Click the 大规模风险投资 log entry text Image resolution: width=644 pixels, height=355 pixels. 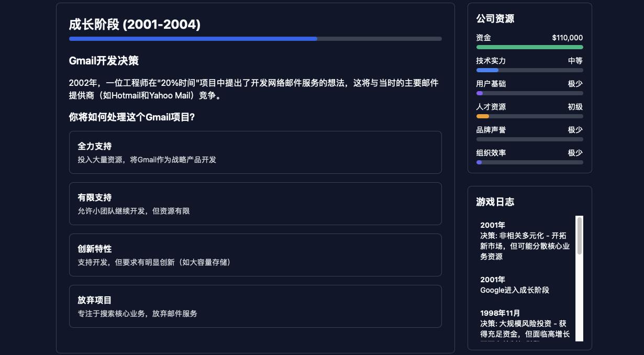[x=525, y=331]
